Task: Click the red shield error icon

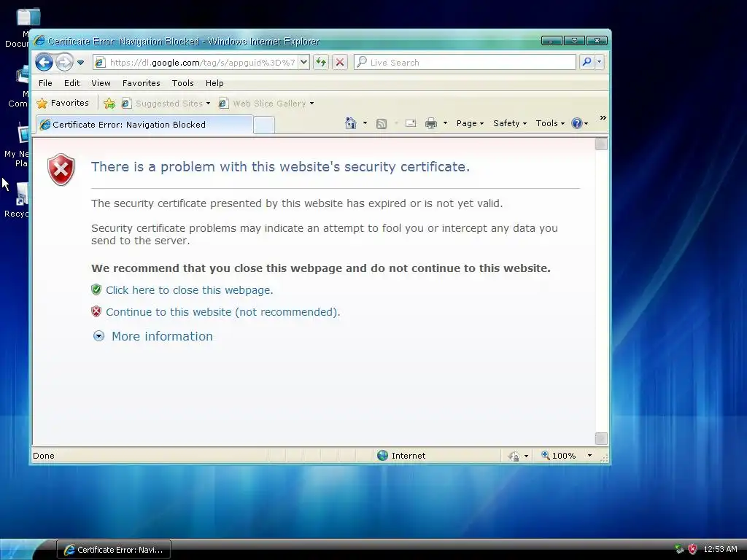Action: click(61, 169)
